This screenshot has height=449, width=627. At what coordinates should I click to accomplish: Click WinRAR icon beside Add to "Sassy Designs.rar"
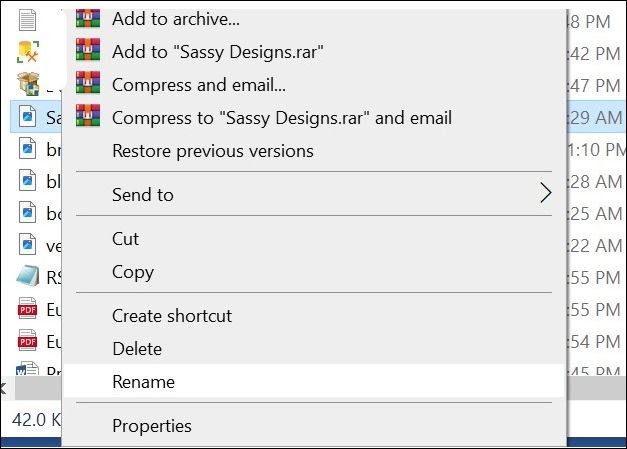click(88, 50)
